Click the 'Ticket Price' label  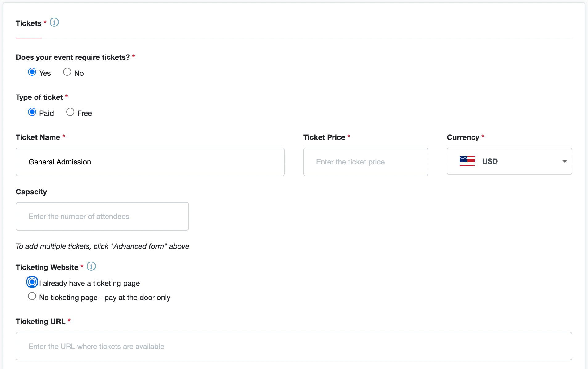point(324,137)
